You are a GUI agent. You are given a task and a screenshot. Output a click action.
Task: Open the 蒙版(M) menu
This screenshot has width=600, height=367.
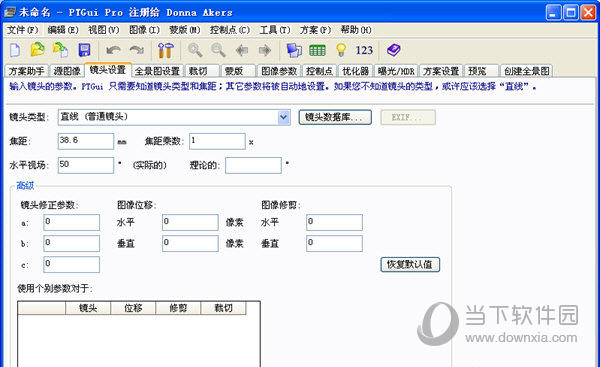185,30
